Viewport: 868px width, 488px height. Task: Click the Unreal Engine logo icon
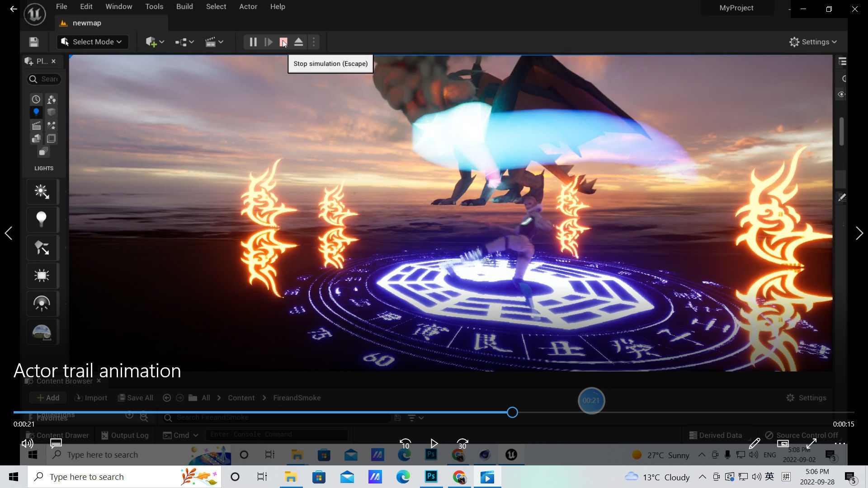click(x=35, y=14)
